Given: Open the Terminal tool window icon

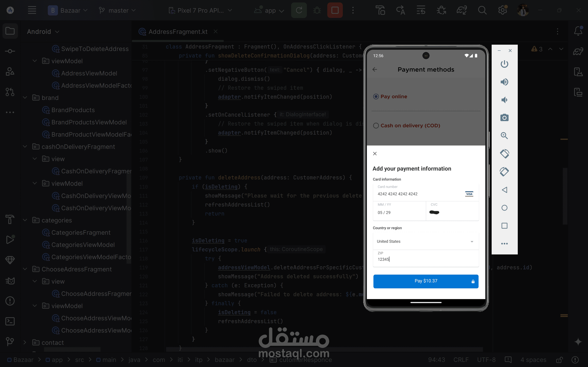Looking at the screenshot, I should pyautogui.click(x=10, y=321).
